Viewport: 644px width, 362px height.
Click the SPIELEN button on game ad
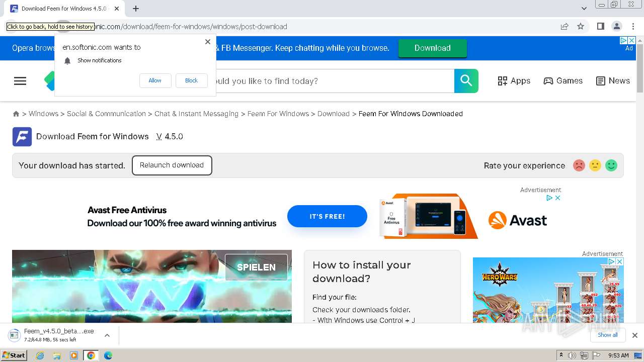[257, 267]
